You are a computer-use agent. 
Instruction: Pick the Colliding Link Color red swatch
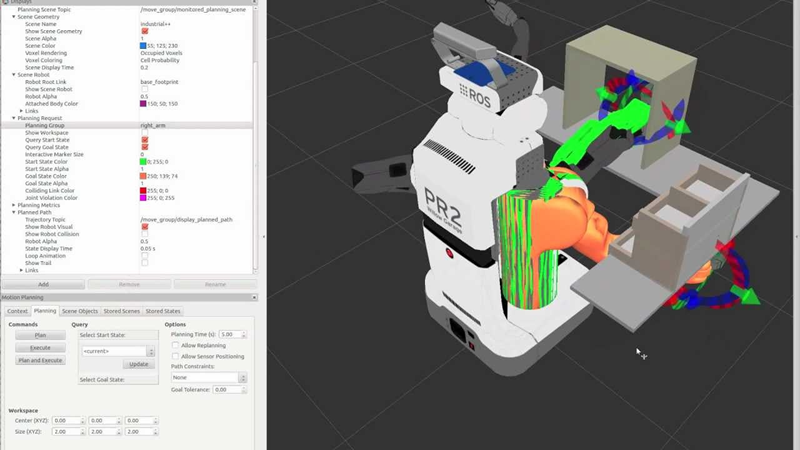(x=143, y=190)
